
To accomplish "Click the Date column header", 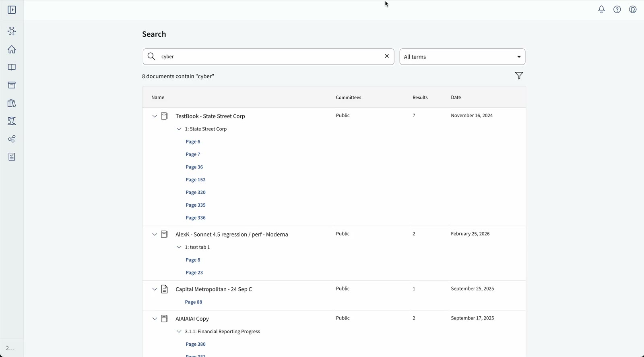I will click(x=456, y=98).
